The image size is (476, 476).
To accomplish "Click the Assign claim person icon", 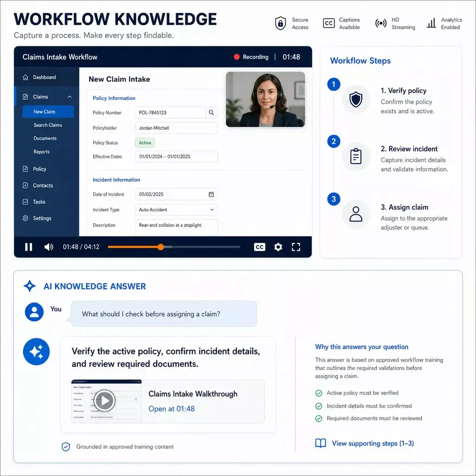I will tap(356, 214).
